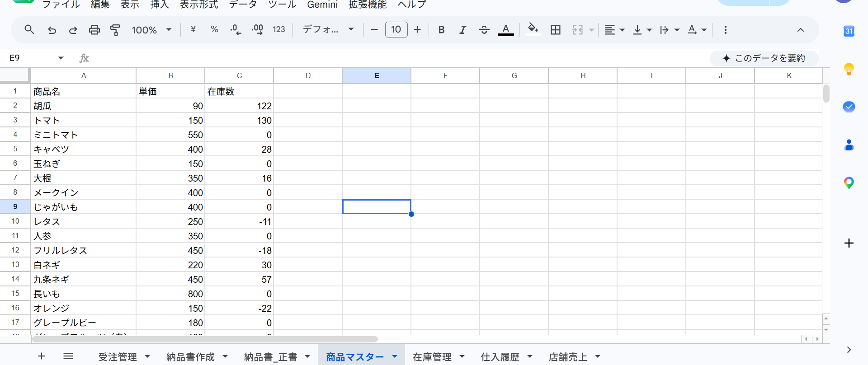The width and height of the screenshot is (868, 365).
Task: Click the print icon in toolbar
Action: [94, 30]
